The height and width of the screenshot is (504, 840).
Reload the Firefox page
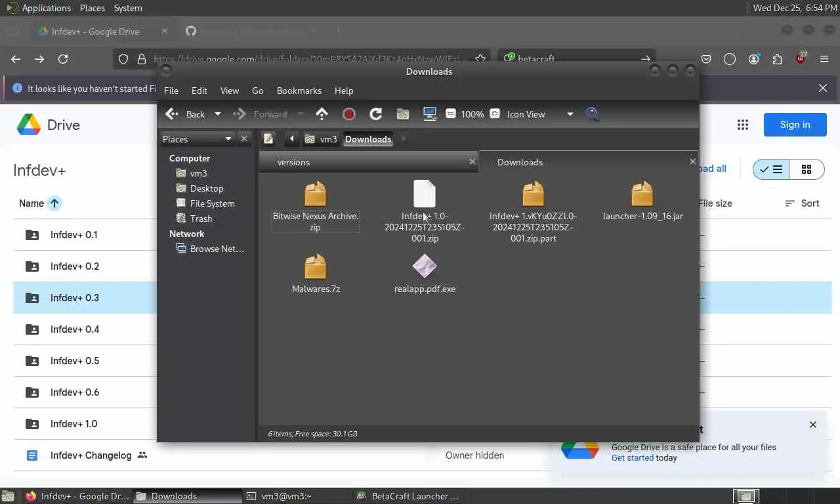tap(63, 59)
